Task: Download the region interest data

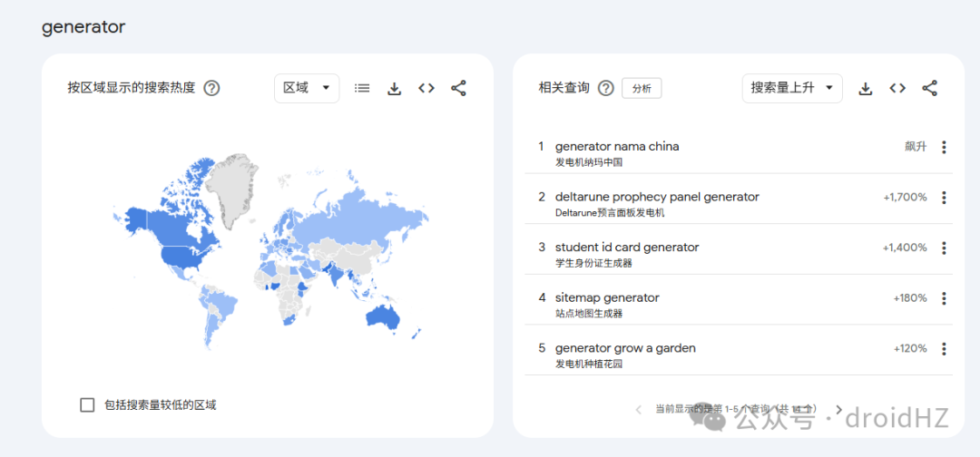Action: coord(394,89)
